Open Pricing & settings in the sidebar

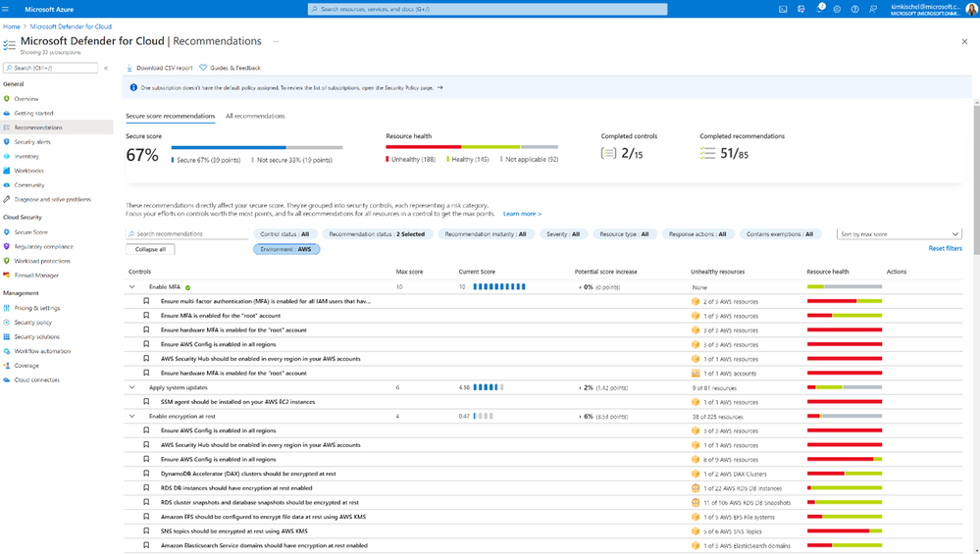pyautogui.click(x=37, y=308)
